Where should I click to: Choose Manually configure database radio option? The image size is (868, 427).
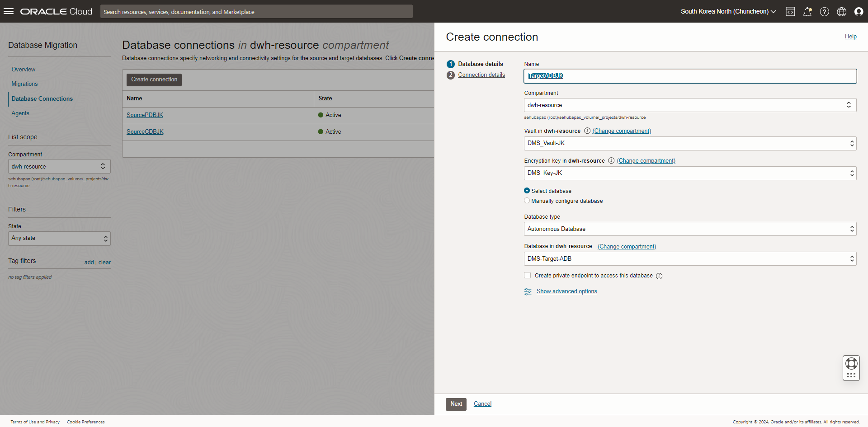527,201
